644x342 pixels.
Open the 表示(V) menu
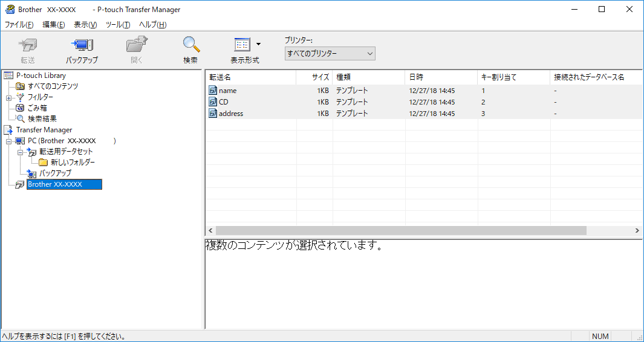[85, 25]
